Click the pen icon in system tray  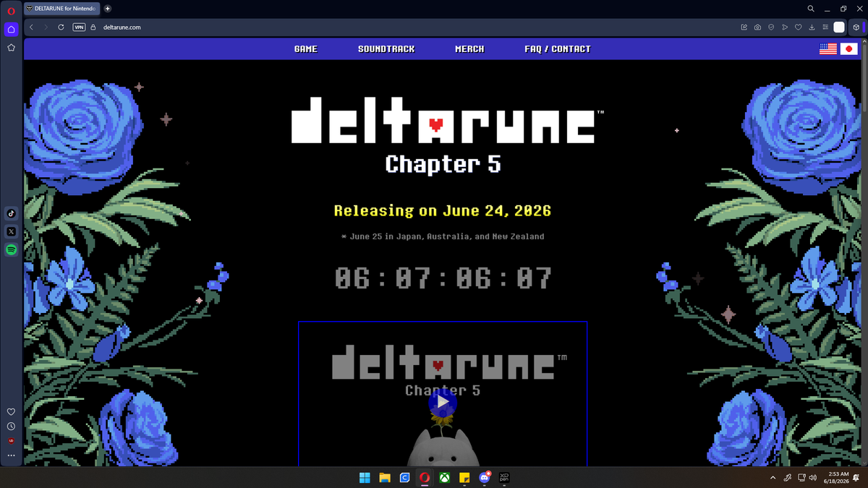tap(788, 478)
